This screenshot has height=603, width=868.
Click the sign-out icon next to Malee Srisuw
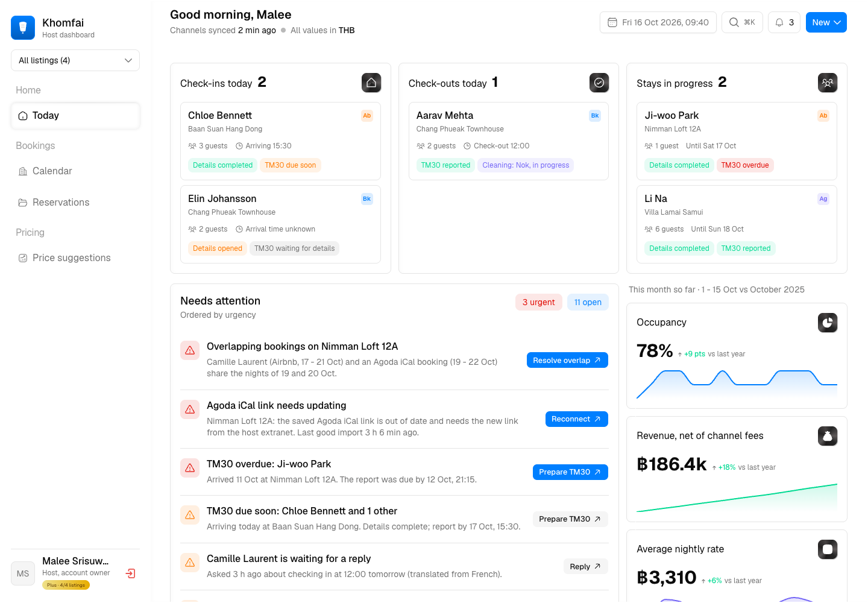(x=130, y=573)
